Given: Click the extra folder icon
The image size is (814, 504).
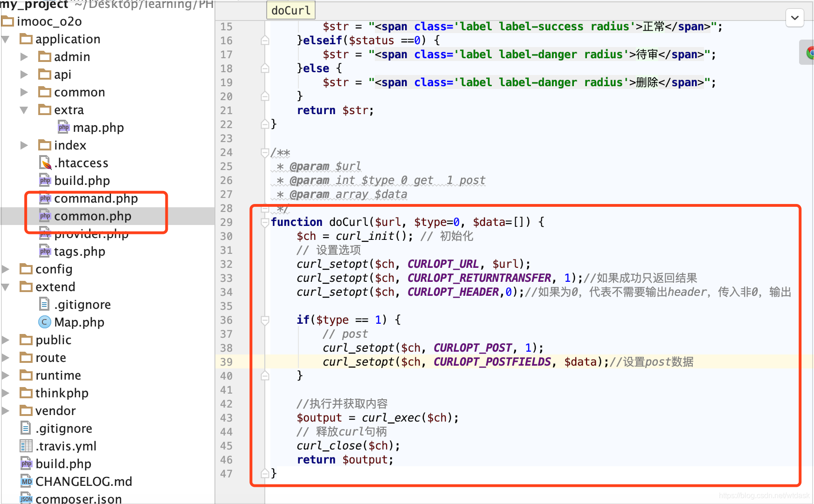Looking at the screenshot, I should point(45,110).
